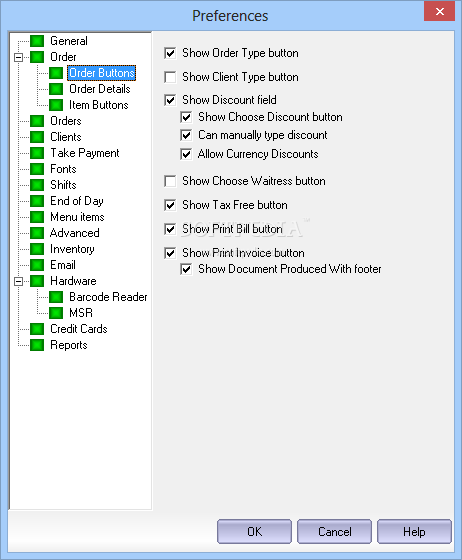Confirm preferences with OK
The width and height of the screenshot is (462, 560).
point(254,532)
